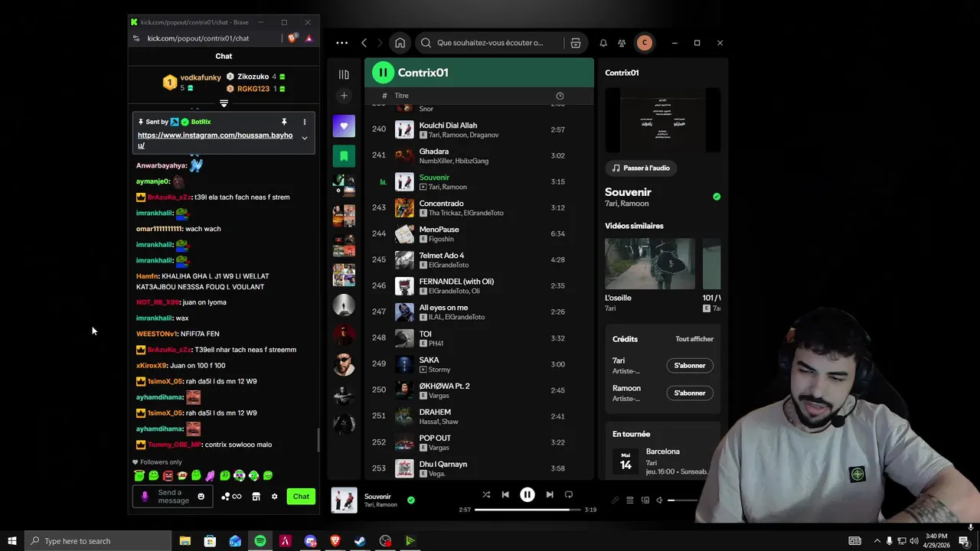
Task: Open Brave Shields icon in address bar
Action: coord(292,38)
